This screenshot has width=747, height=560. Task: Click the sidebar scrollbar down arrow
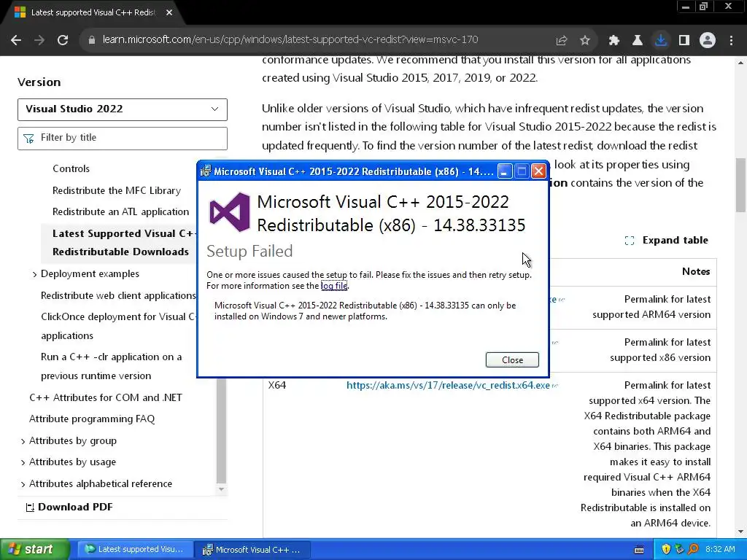pyautogui.click(x=221, y=489)
